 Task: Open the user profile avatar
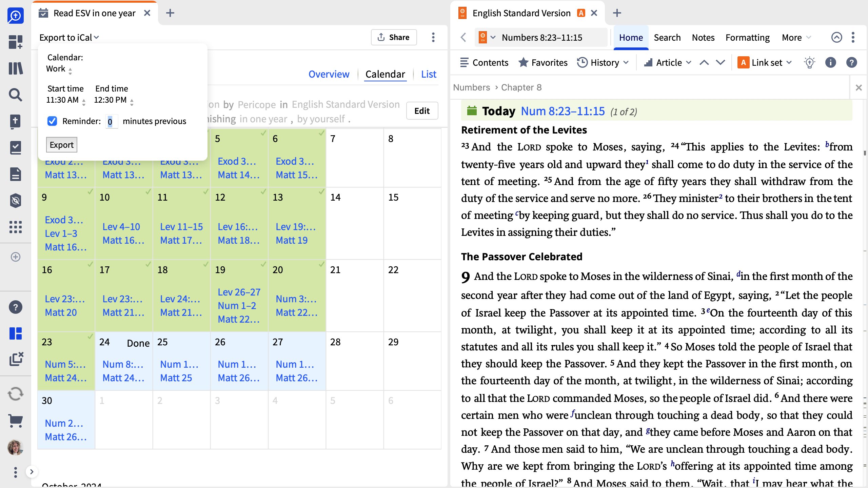(x=15, y=447)
